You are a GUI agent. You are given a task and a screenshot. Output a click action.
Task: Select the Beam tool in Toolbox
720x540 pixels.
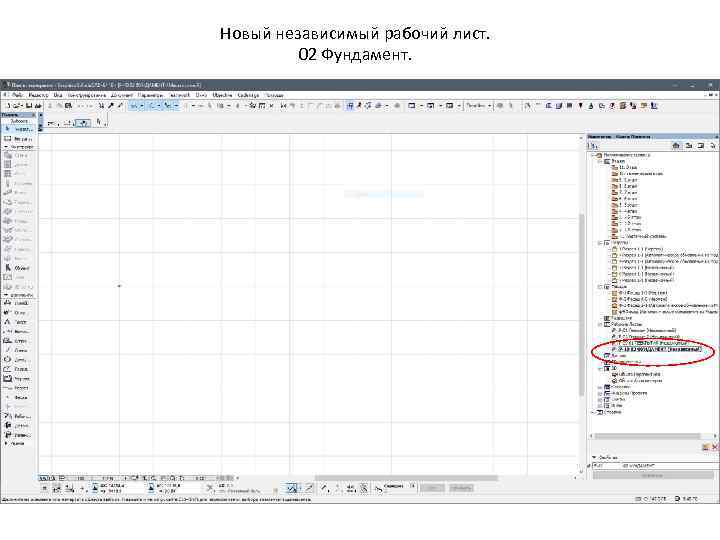18,193
